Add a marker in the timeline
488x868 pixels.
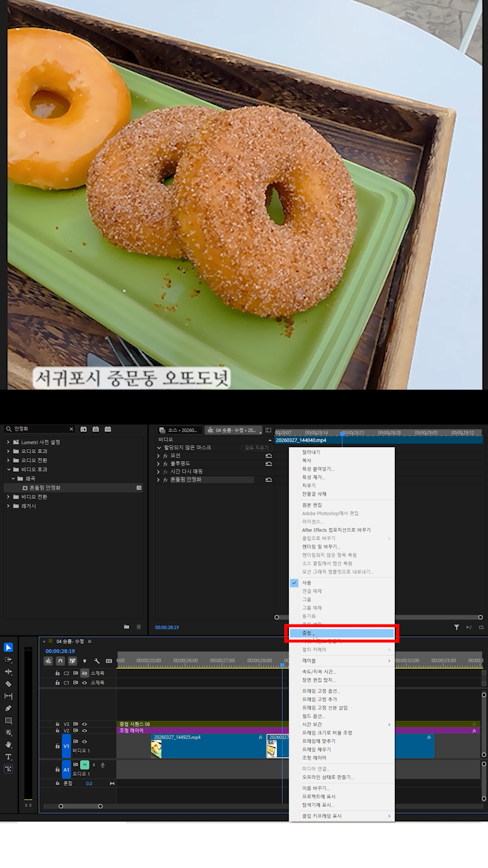coord(84,661)
